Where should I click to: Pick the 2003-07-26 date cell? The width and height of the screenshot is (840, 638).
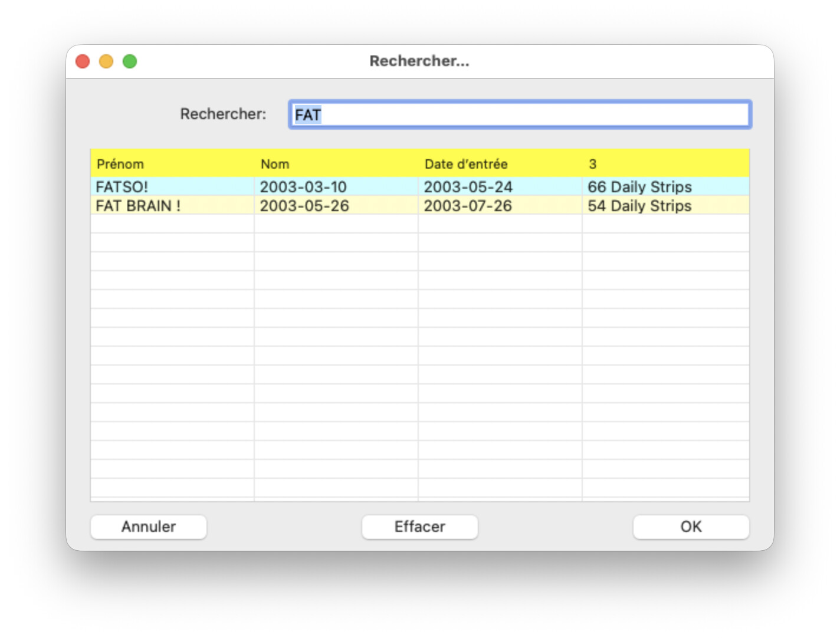pyautogui.click(x=468, y=206)
